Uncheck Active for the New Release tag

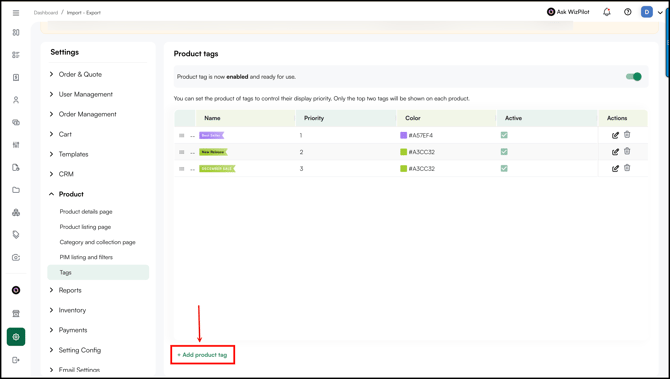pyautogui.click(x=504, y=152)
